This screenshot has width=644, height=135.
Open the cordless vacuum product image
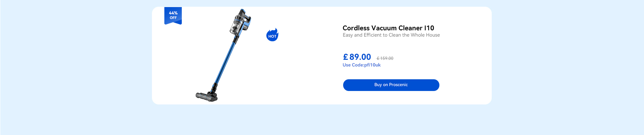pyautogui.click(x=223, y=55)
